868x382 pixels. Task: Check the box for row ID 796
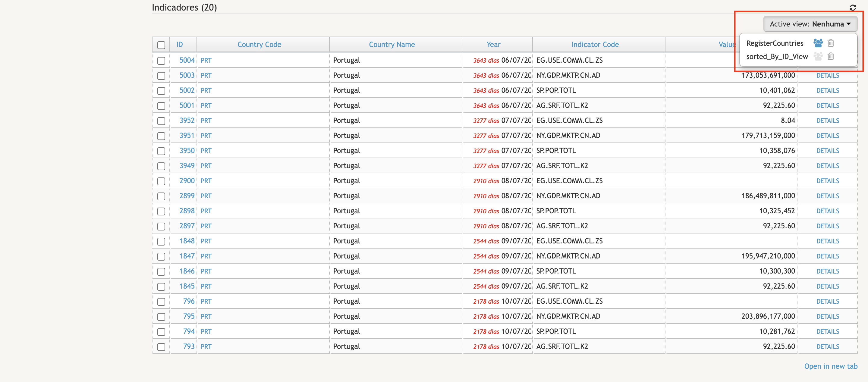pos(161,302)
